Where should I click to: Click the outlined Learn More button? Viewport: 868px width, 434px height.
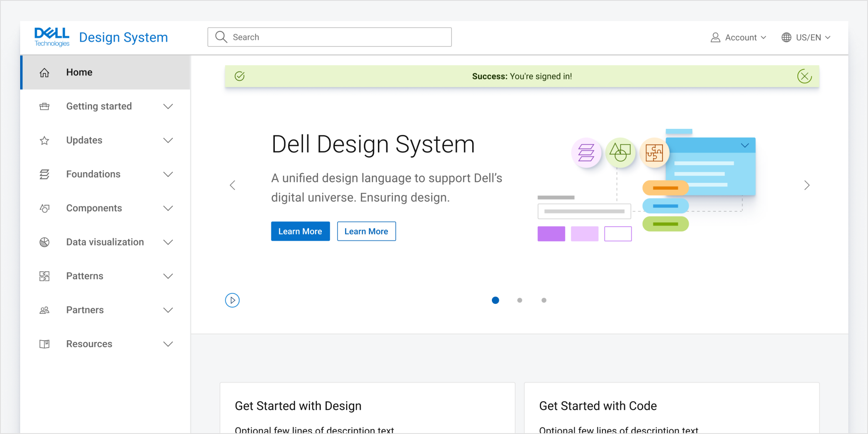[x=366, y=231]
